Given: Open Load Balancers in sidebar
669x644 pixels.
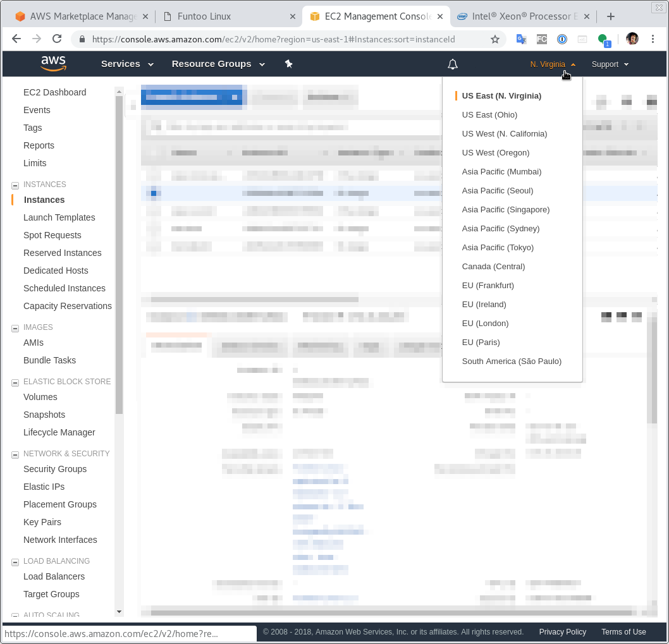Looking at the screenshot, I should tap(54, 576).
